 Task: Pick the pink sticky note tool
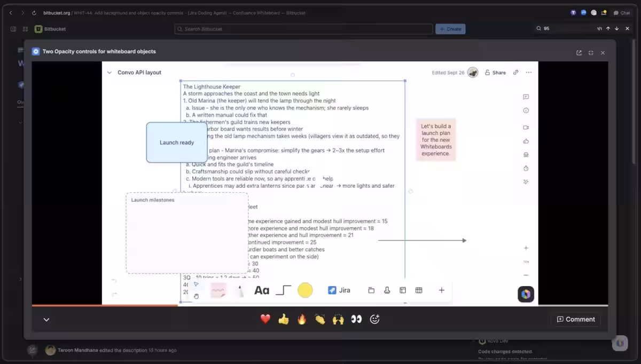tap(218, 290)
